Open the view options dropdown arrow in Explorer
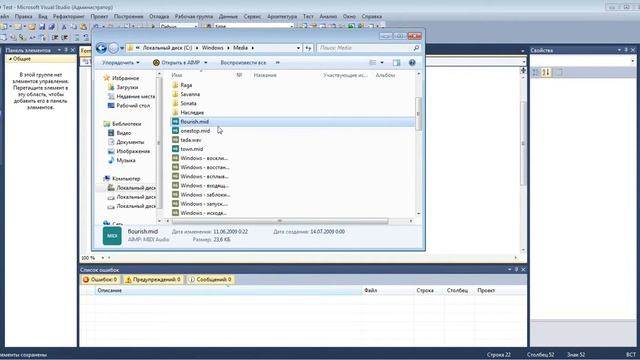Screen dimensions: 640x360 (382, 63)
